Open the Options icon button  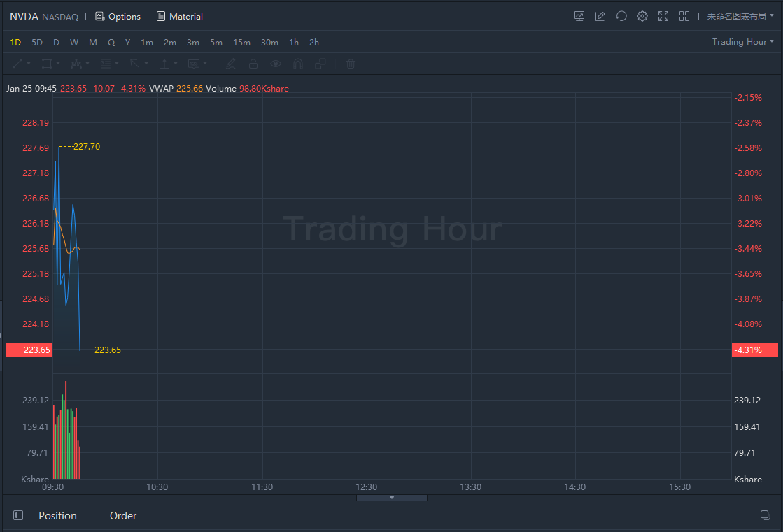[x=118, y=17]
